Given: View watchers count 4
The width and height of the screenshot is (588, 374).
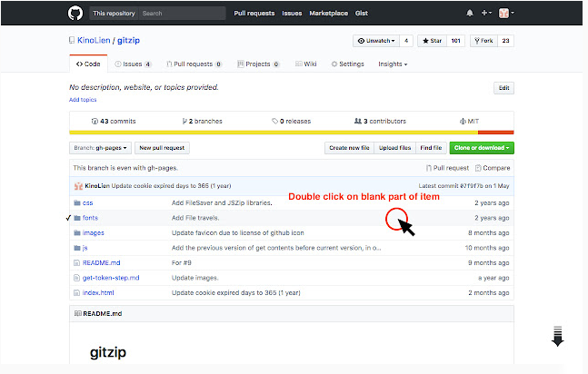Looking at the screenshot, I should click(x=406, y=41).
